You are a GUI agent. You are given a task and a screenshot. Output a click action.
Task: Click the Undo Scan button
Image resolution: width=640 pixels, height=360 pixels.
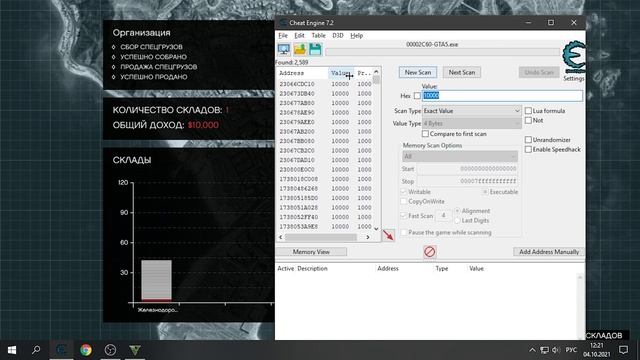click(x=539, y=72)
